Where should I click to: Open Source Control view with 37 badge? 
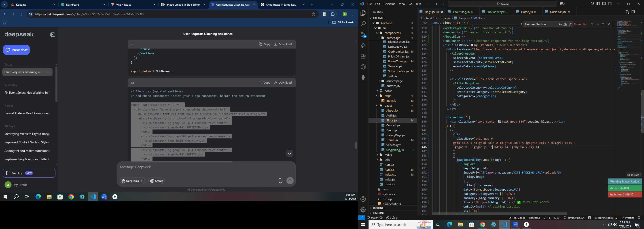(363, 35)
